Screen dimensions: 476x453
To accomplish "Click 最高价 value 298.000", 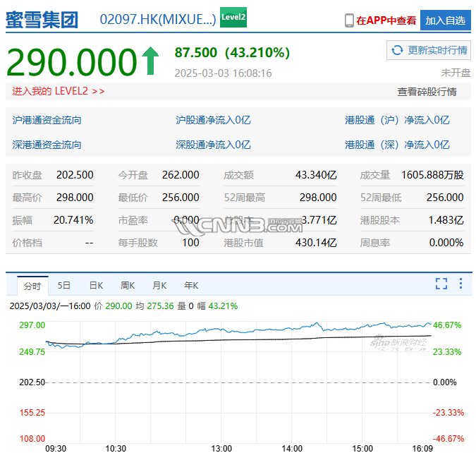I will click(75, 198).
